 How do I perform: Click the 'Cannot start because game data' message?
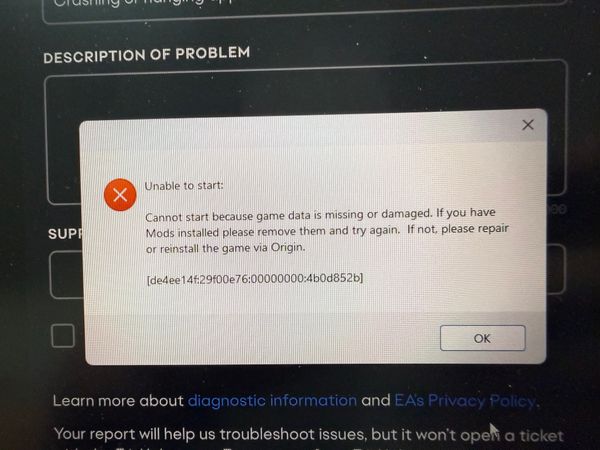(x=327, y=231)
